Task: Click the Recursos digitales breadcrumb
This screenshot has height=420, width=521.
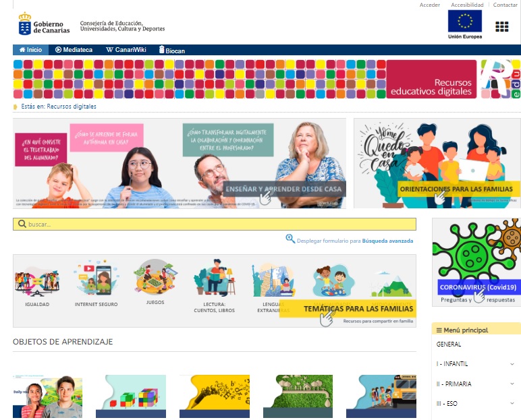Action: [72, 107]
